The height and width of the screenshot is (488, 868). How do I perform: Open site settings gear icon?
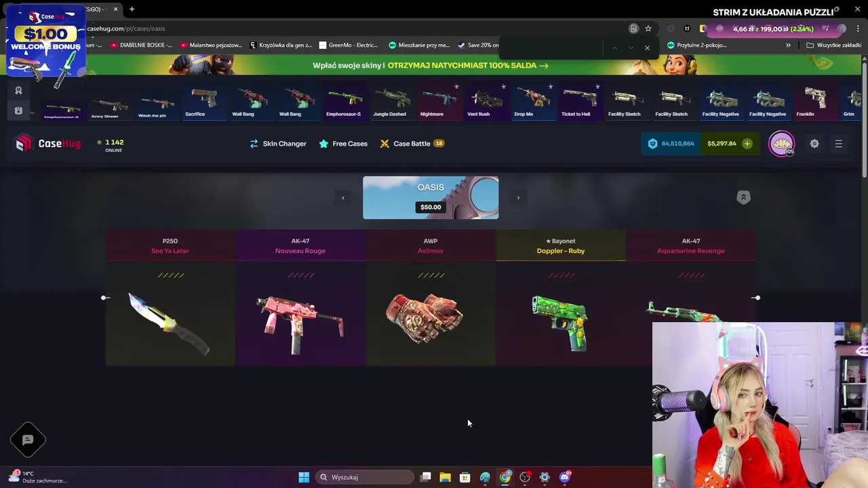click(x=814, y=144)
